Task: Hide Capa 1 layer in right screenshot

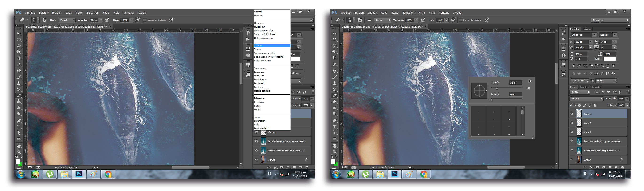Action: pos(572,132)
